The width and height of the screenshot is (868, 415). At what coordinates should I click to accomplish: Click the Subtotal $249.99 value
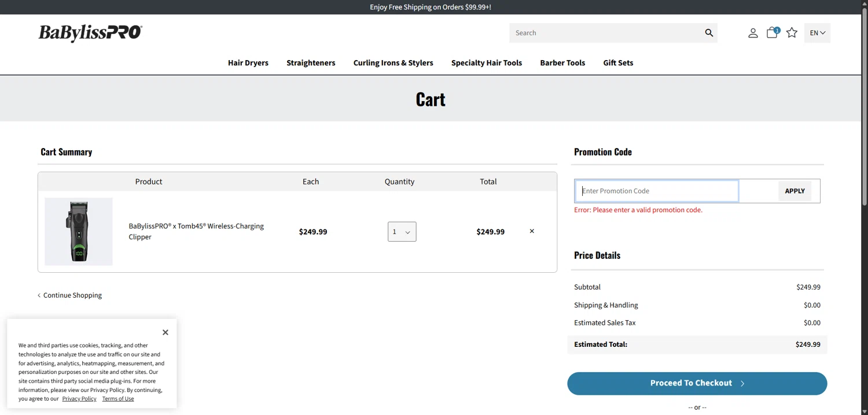(808, 287)
